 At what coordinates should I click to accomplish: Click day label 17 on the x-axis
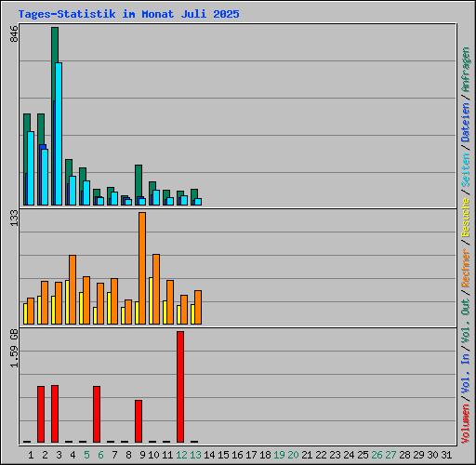pos(251,455)
